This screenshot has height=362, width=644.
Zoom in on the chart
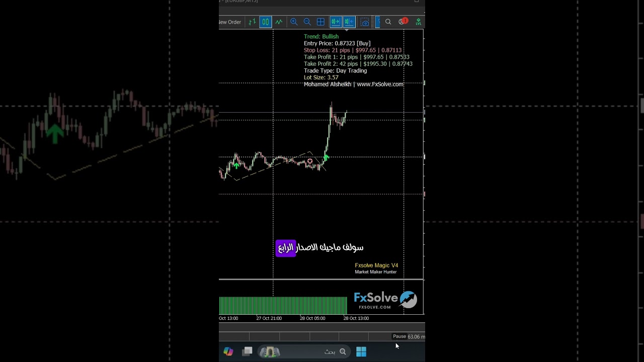click(294, 22)
